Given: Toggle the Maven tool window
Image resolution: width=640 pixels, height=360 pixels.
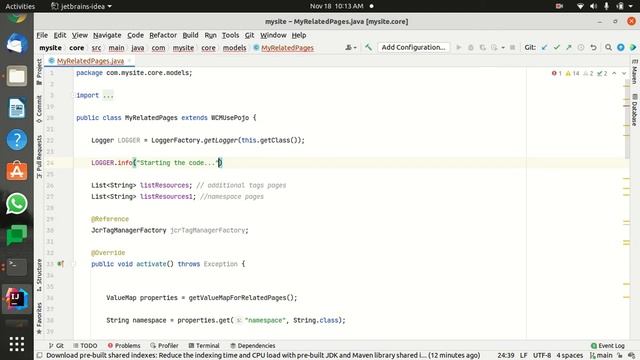Looking at the screenshot, I should tap(634, 72).
